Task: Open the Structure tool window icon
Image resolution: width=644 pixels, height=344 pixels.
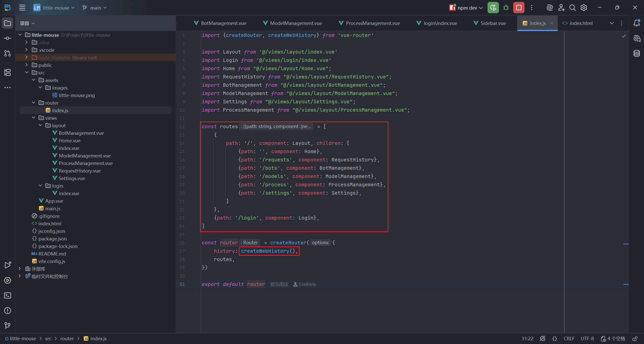Action: pos(8,72)
